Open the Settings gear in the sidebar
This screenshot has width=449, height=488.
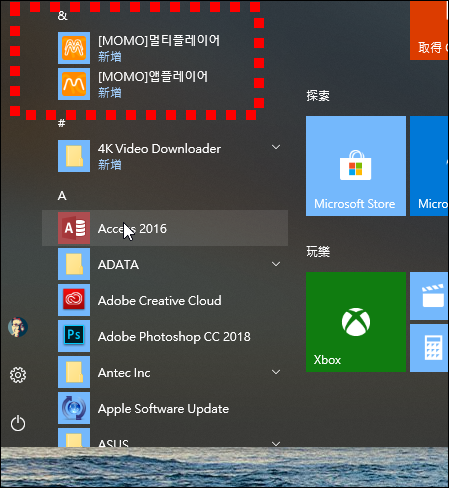(x=18, y=375)
